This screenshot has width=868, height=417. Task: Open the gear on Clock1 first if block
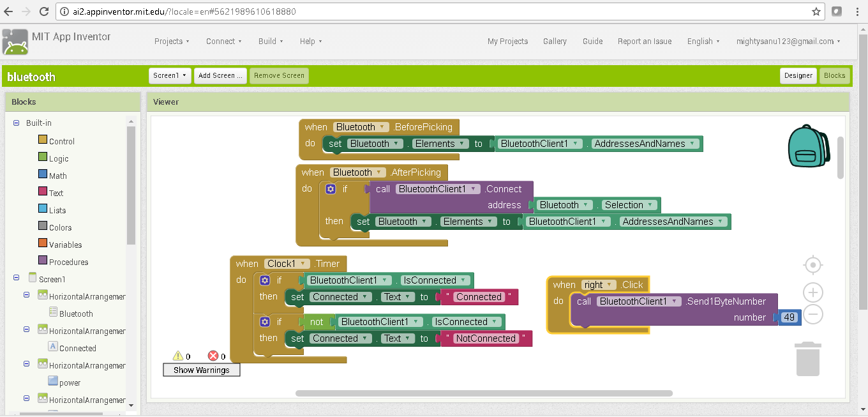[265, 280]
